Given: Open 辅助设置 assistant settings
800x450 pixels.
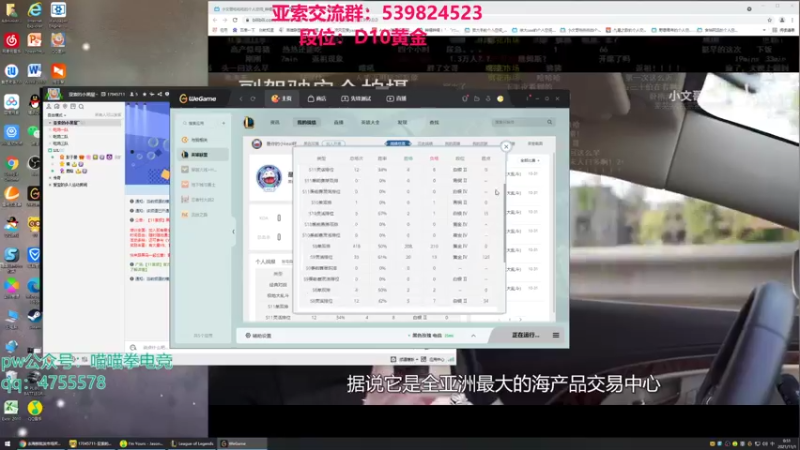Looking at the screenshot, I should click(x=259, y=336).
